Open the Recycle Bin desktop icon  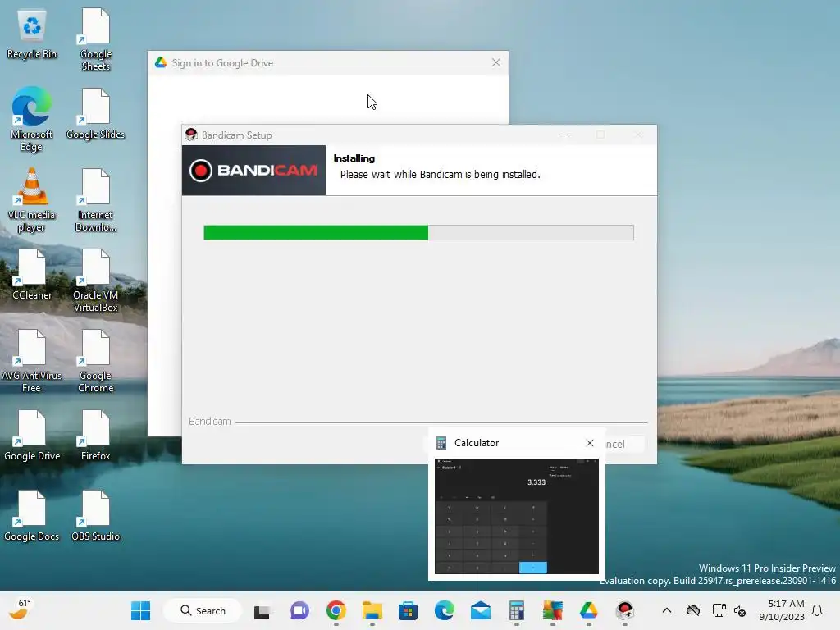pos(32,34)
